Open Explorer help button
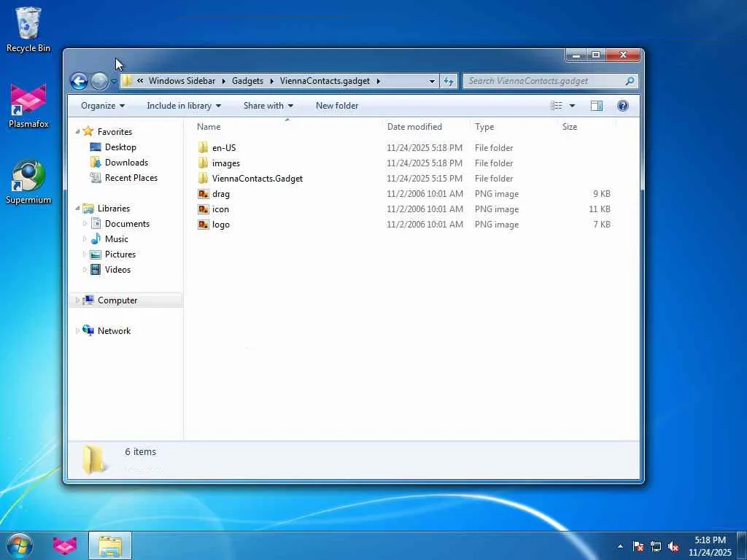The height and width of the screenshot is (560, 747). pyautogui.click(x=623, y=106)
